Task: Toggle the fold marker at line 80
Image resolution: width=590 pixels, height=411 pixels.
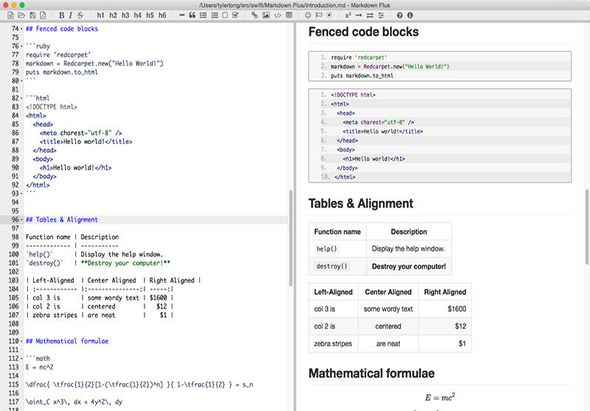Action: tap(21, 81)
